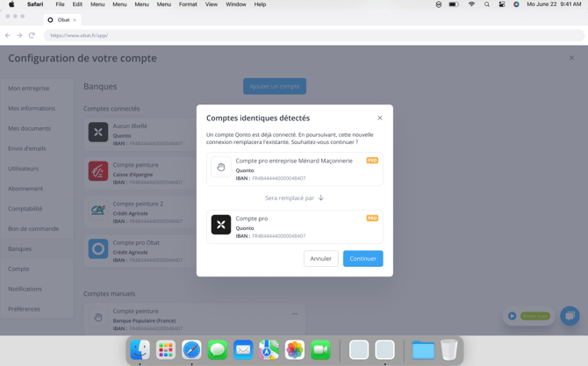Open Spotlight search in the menu bar

click(x=487, y=4)
